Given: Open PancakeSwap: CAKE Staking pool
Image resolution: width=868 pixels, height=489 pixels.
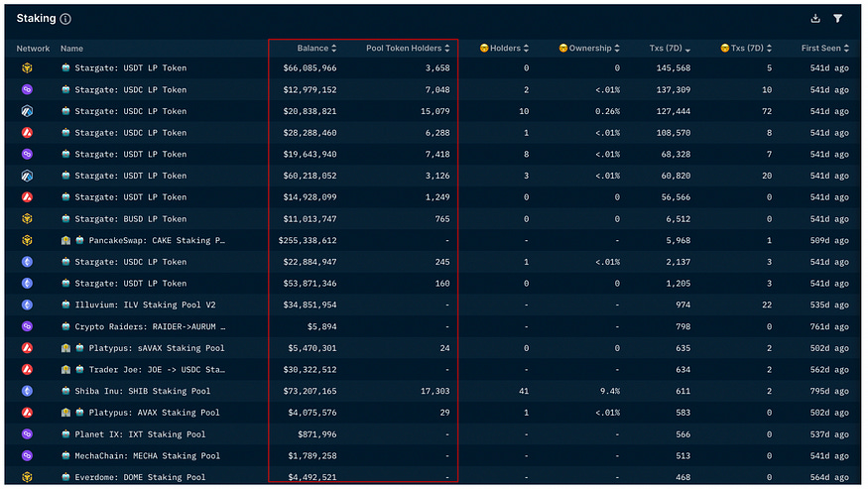Looking at the screenshot, I should [x=157, y=240].
